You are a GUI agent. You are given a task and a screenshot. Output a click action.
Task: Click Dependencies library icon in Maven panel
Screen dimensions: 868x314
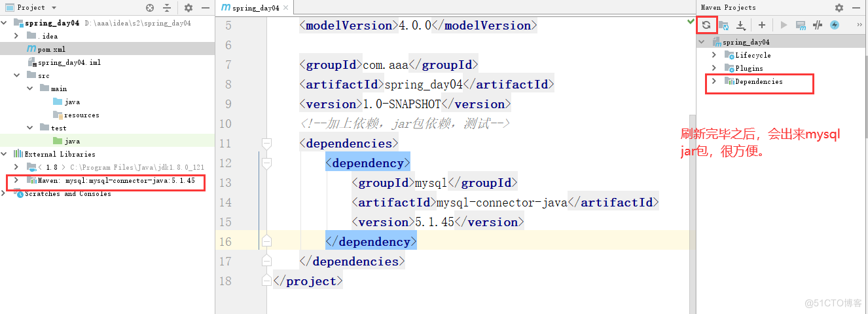pyautogui.click(x=729, y=81)
